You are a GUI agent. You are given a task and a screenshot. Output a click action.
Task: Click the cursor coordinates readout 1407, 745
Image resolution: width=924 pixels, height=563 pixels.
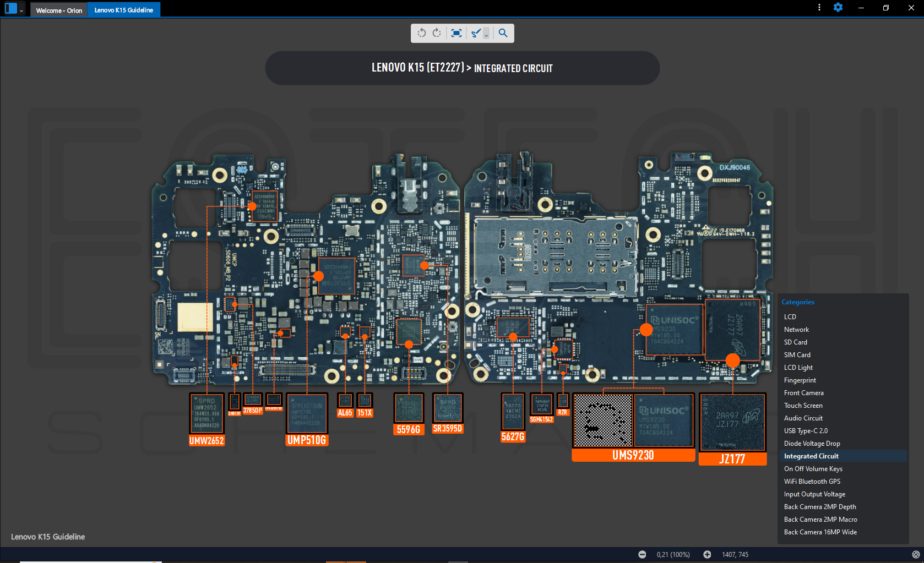coord(735,555)
